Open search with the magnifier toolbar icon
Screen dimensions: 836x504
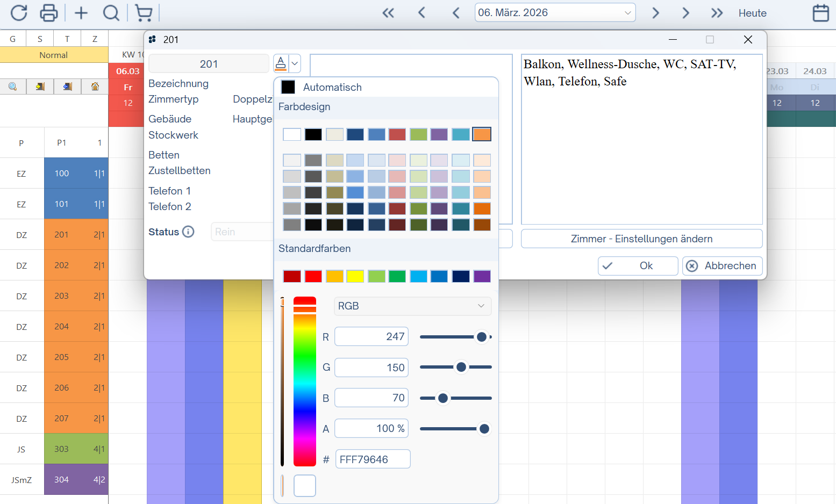pos(111,13)
